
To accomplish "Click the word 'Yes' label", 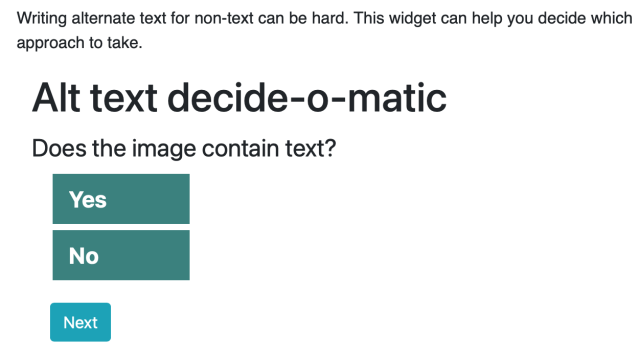I will (88, 200).
